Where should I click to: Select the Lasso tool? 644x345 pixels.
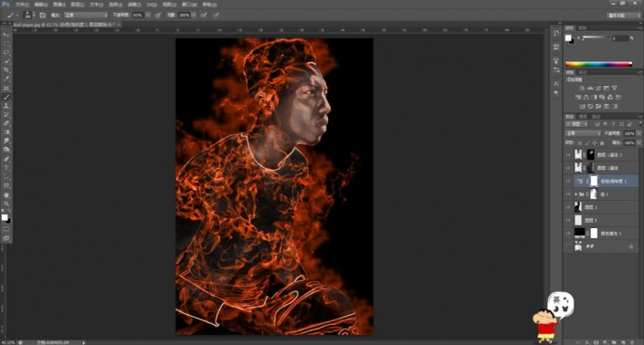coord(6,53)
